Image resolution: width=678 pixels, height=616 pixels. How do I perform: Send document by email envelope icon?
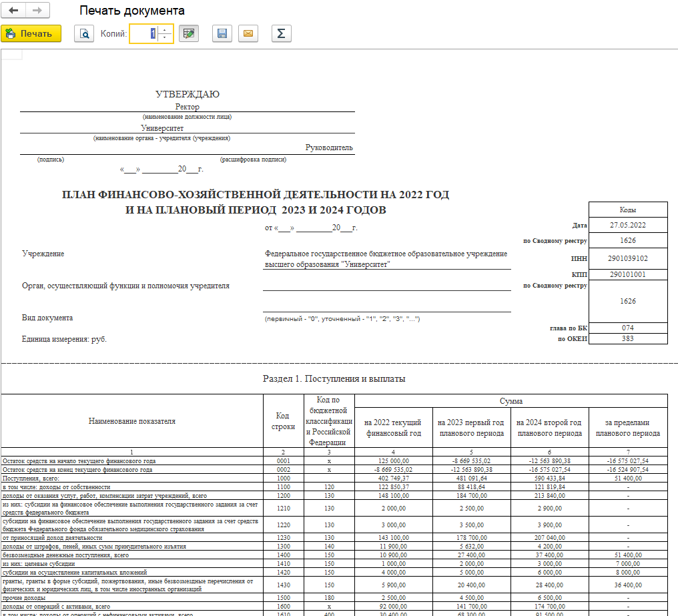[248, 34]
